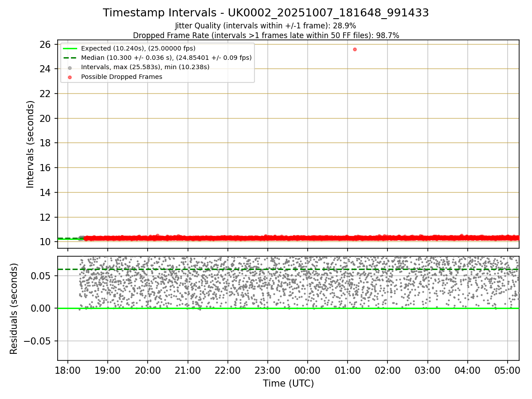Click the 18 y-axis tick label
Viewport: 532px width, 399px height.
point(45,143)
